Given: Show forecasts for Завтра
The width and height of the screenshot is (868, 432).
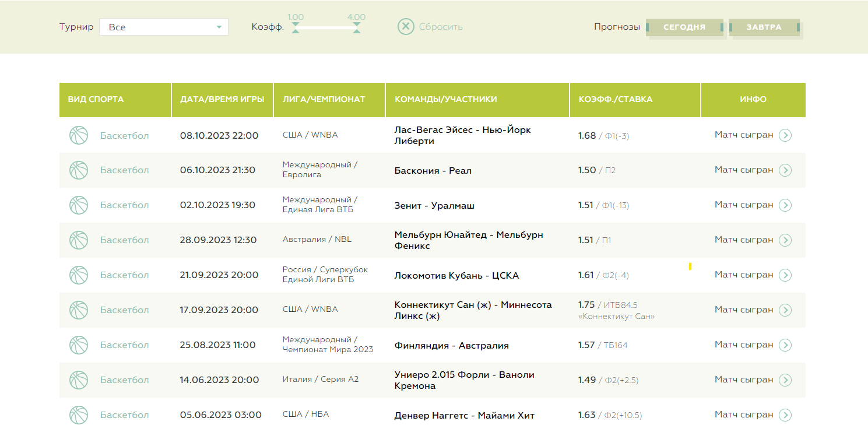Looking at the screenshot, I should coord(764,27).
